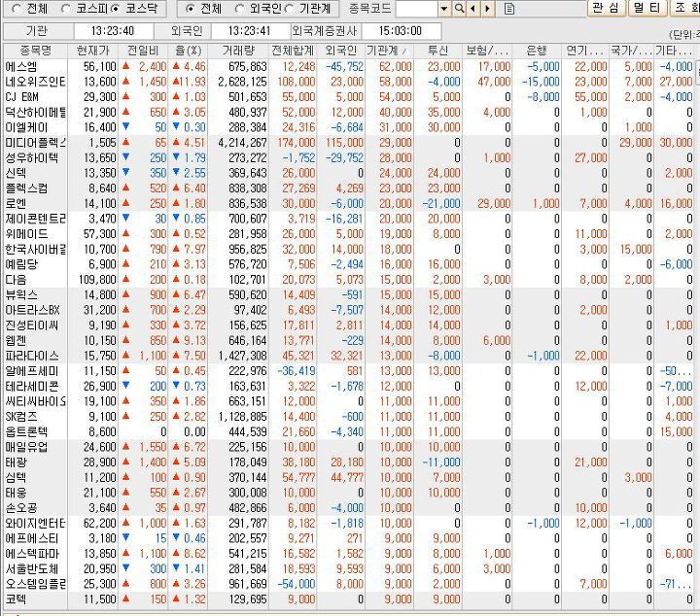Select the 테라세미콘 stock row name
This screenshot has height=616, width=700.
tap(32, 387)
